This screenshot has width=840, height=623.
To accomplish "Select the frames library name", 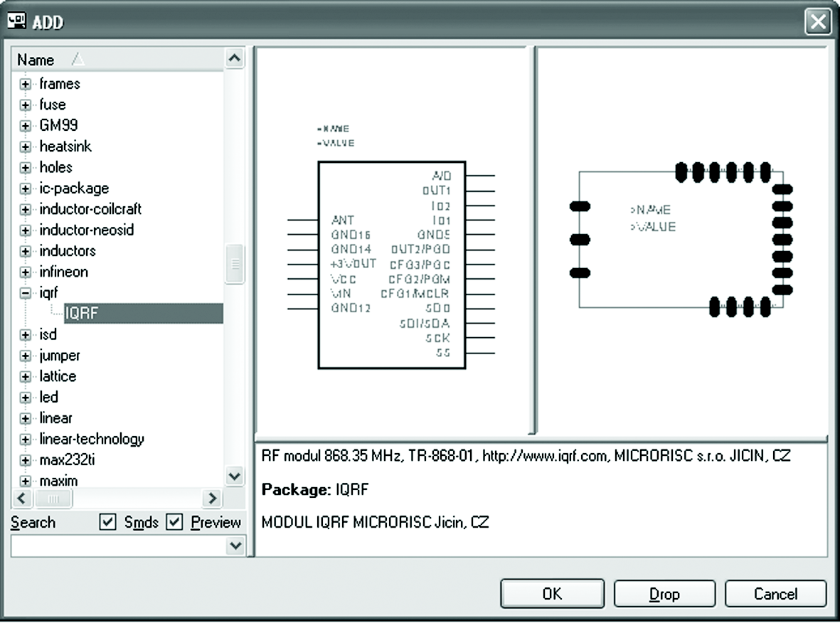I will tap(60, 84).
